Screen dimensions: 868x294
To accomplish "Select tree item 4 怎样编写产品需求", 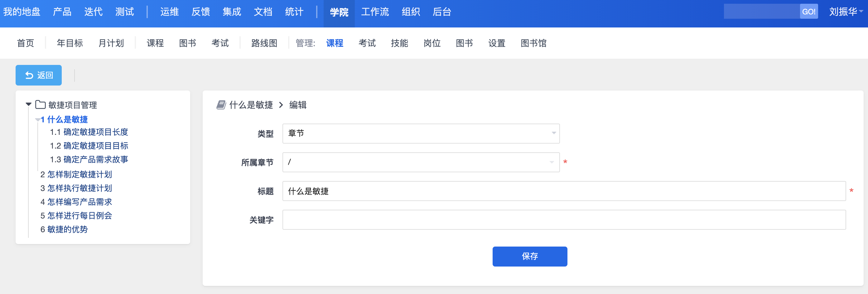I will pos(76,202).
